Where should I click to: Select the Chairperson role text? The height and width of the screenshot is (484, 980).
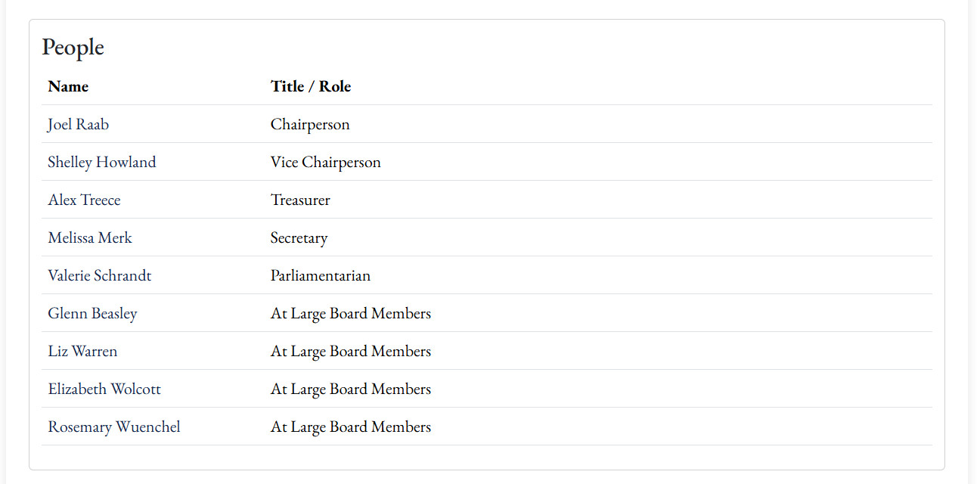tap(310, 124)
